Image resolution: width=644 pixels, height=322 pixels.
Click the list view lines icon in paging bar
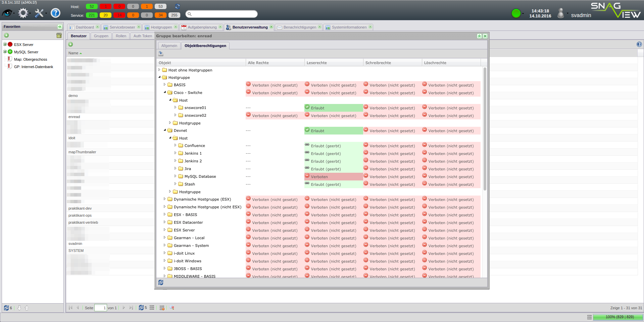tap(152, 308)
